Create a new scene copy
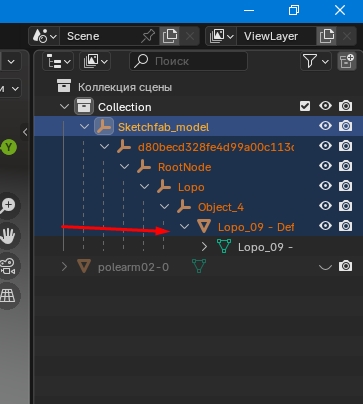The height and width of the screenshot is (404, 363). tap(170, 36)
